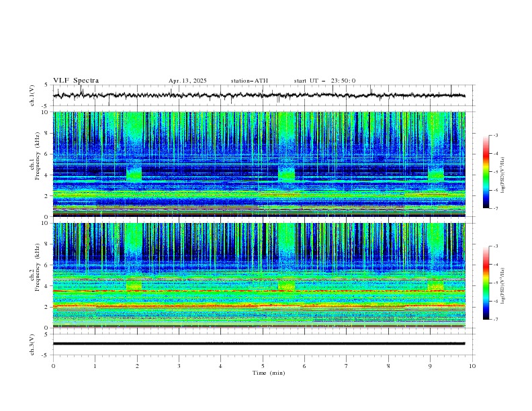Click the ch.1 green burst near minute 9
Viewport: 532px width, 411px height.
[x=436, y=175]
